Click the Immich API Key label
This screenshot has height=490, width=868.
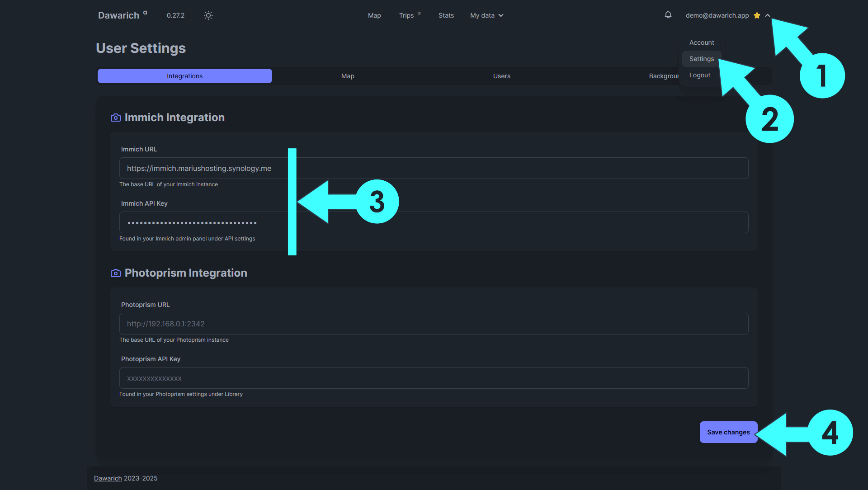(144, 203)
